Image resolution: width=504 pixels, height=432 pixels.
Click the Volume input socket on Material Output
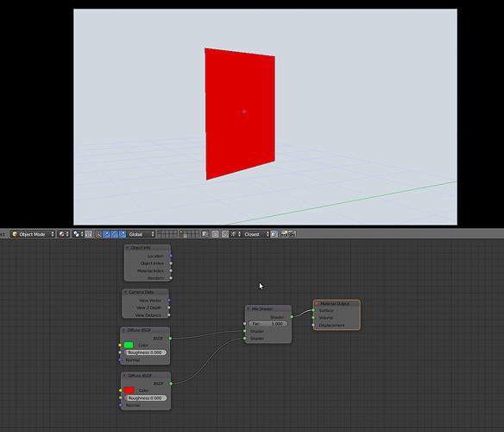tap(313, 318)
